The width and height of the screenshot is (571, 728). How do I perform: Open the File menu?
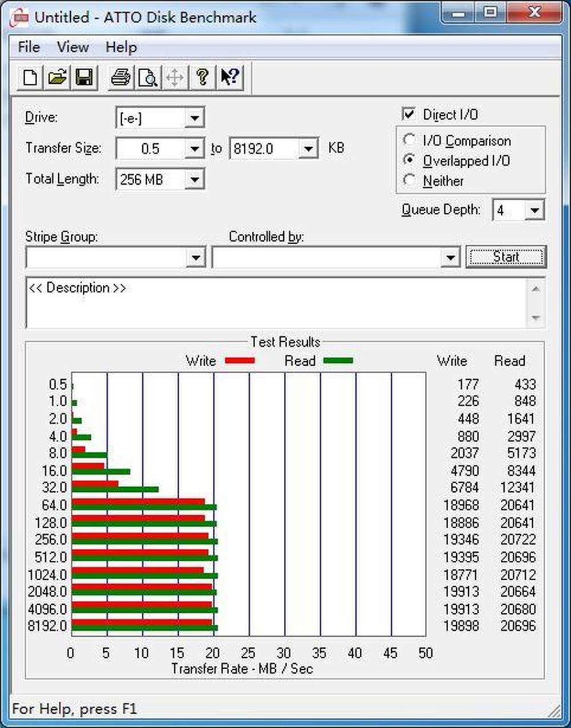pyautogui.click(x=29, y=47)
